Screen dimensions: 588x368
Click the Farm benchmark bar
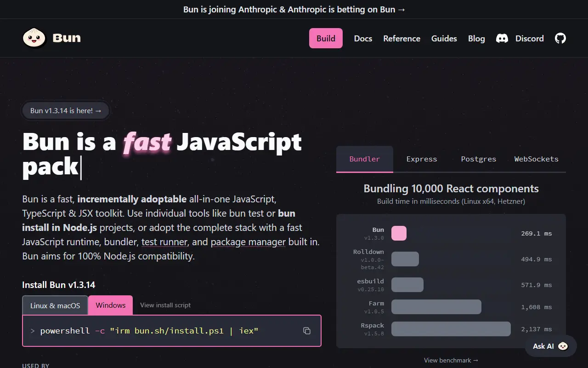click(x=436, y=307)
